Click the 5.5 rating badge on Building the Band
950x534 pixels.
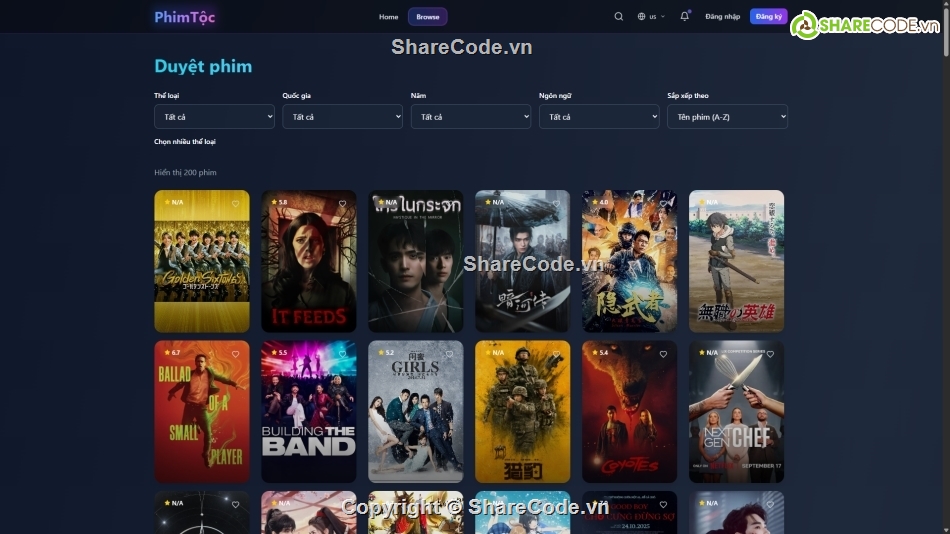tap(279, 352)
